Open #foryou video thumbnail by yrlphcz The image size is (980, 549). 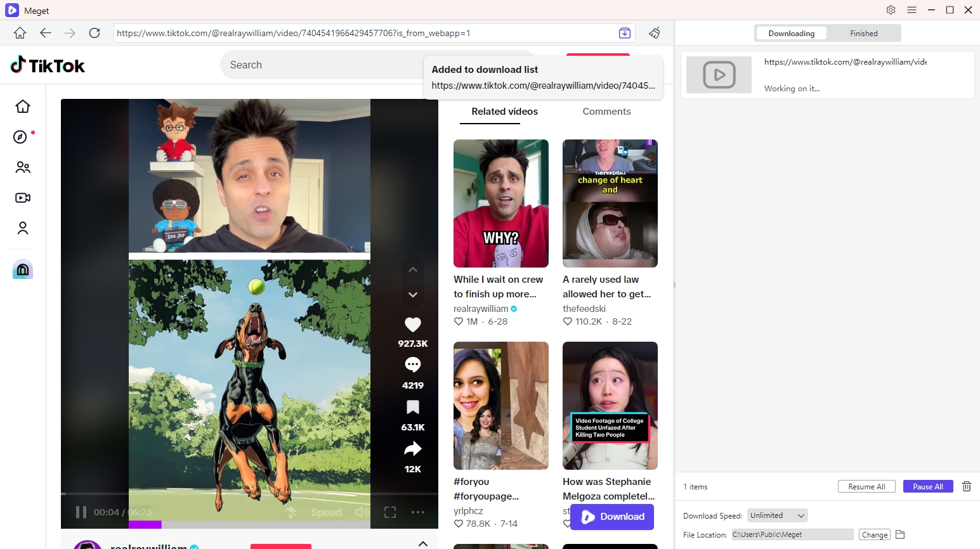click(x=501, y=406)
